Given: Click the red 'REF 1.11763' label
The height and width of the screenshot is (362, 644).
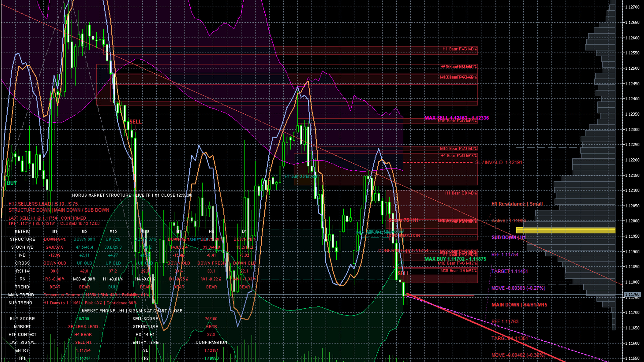Looking at the screenshot, I should tap(505, 322).
